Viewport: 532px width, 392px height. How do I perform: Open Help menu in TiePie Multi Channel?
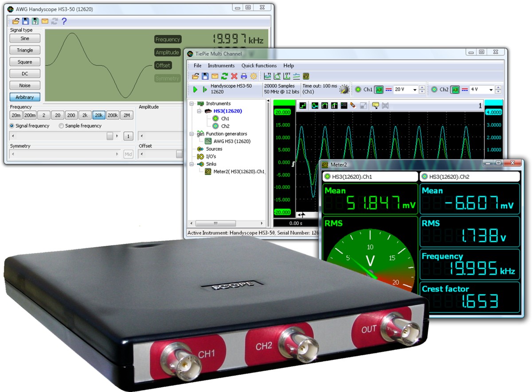coord(289,66)
